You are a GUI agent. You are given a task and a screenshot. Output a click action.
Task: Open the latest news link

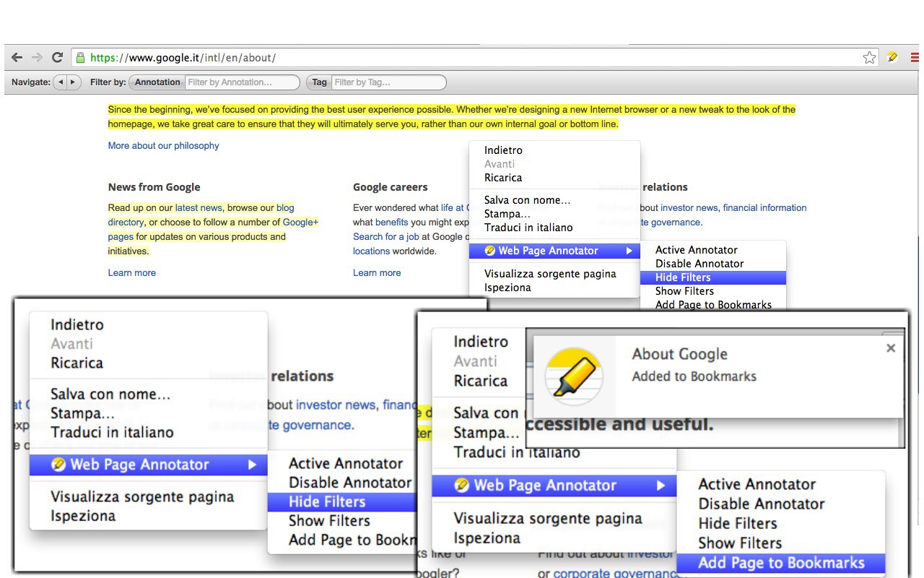point(199,207)
